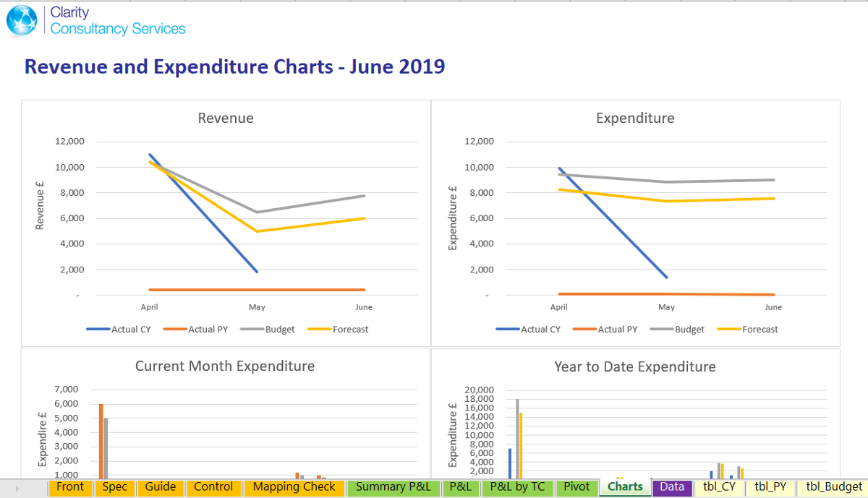Switch to the tbl_CY sheet tab

coord(719,487)
